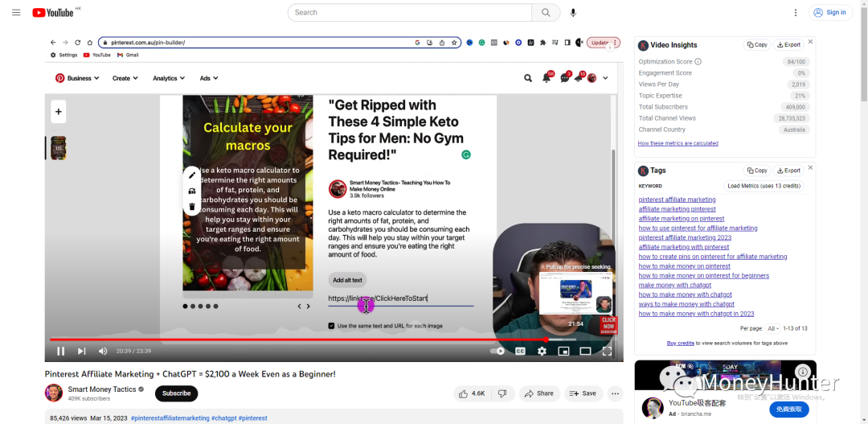Screen dimensions: 868x424
Task: Open tag 'how to make money on pinterest'
Action: click(684, 266)
